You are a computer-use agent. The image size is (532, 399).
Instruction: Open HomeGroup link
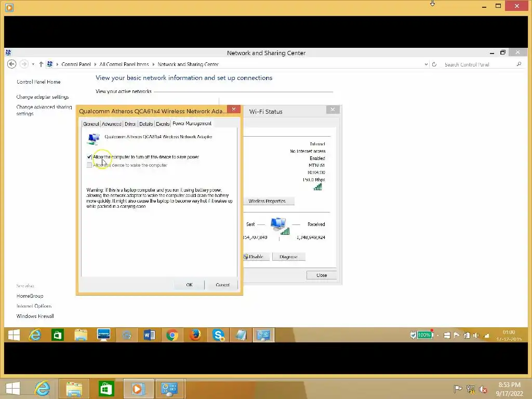pos(30,296)
